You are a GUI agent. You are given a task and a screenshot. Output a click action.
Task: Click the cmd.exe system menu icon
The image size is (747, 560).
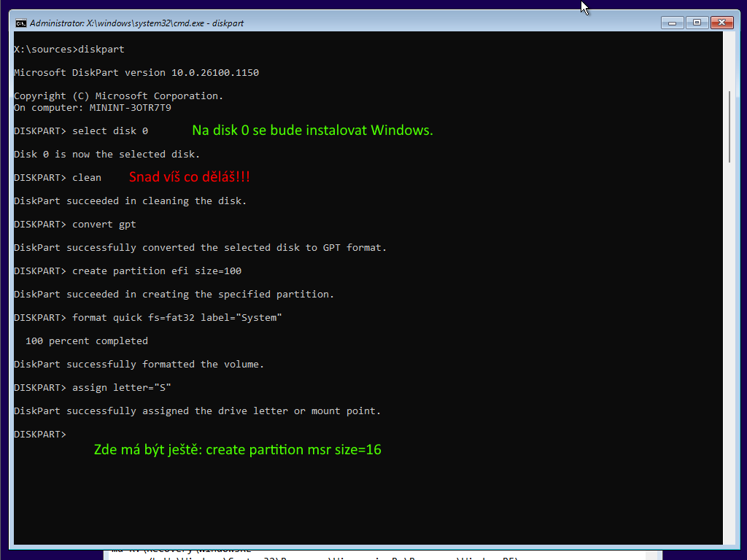point(21,23)
